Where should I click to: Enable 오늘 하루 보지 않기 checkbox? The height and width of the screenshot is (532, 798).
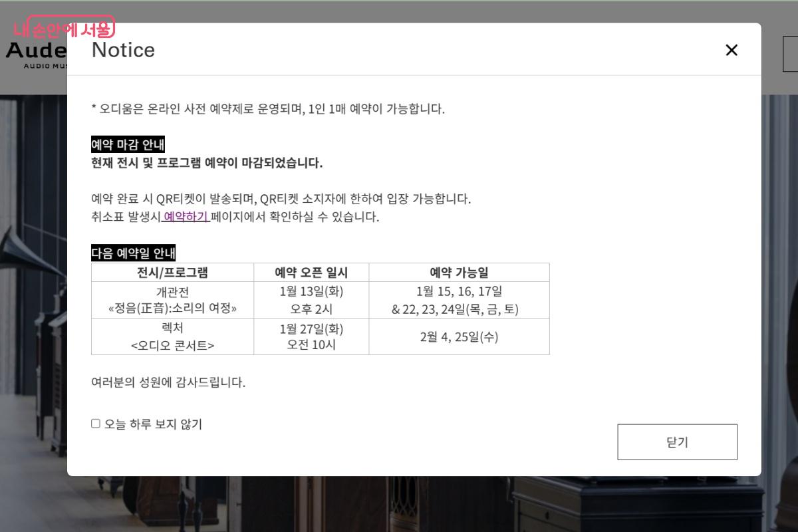pyautogui.click(x=95, y=423)
